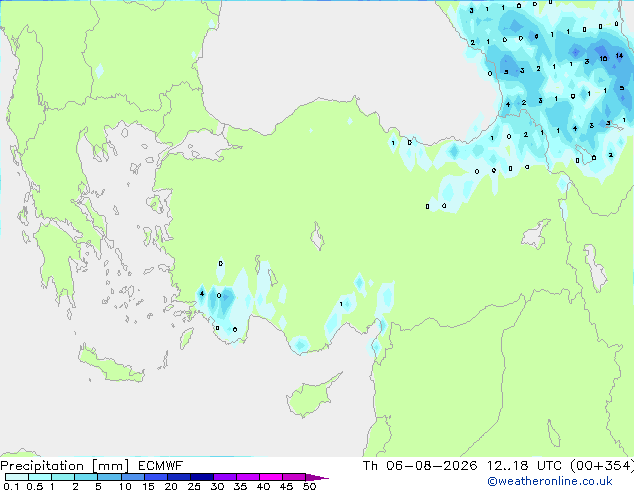Click the '12..18 UTC' time range text

(x=524, y=466)
